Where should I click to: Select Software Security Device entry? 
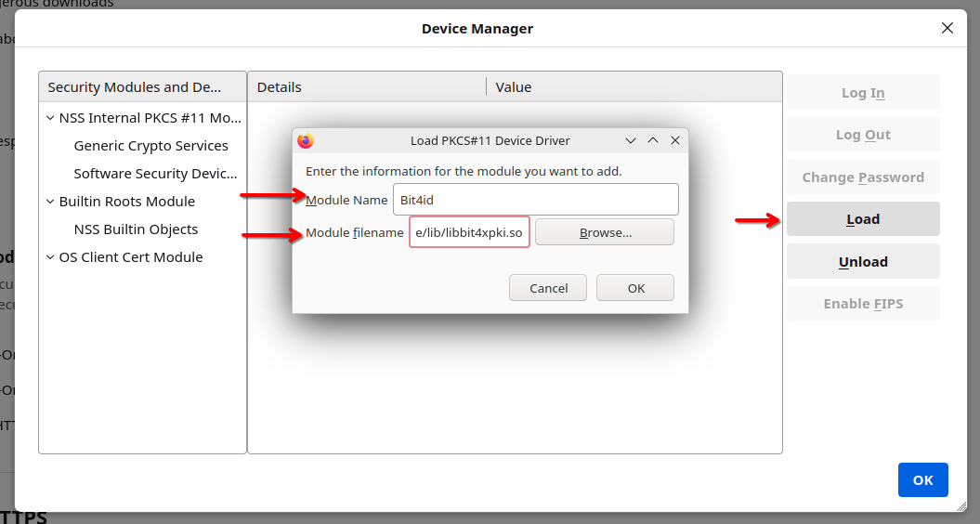pyautogui.click(x=156, y=174)
